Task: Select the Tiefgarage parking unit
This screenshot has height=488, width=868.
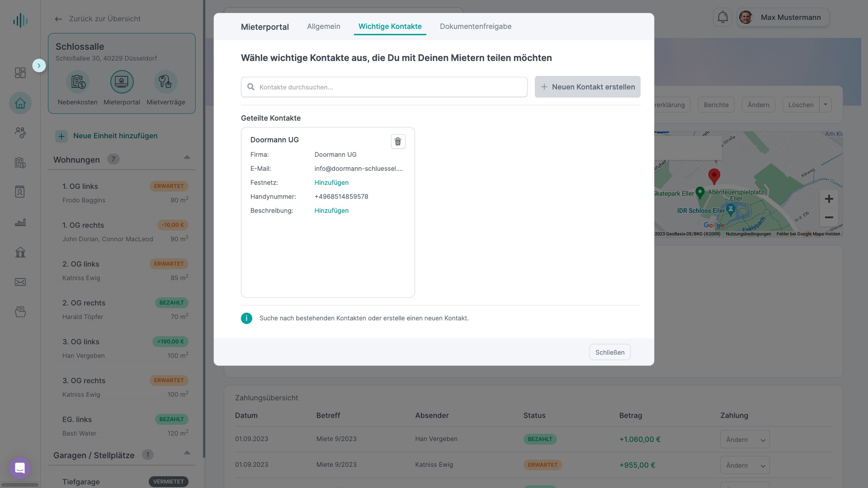Action: (x=125, y=482)
